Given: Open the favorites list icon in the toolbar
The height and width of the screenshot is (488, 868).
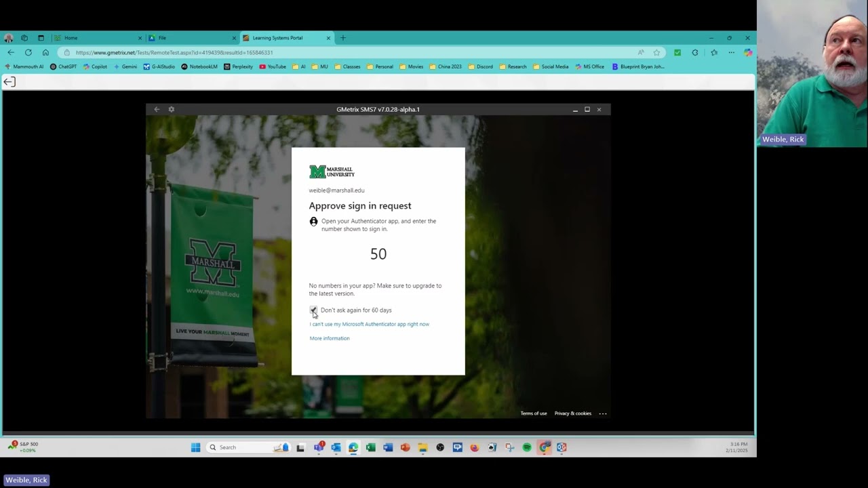Looking at the screenshot, I should click(714, 52).
